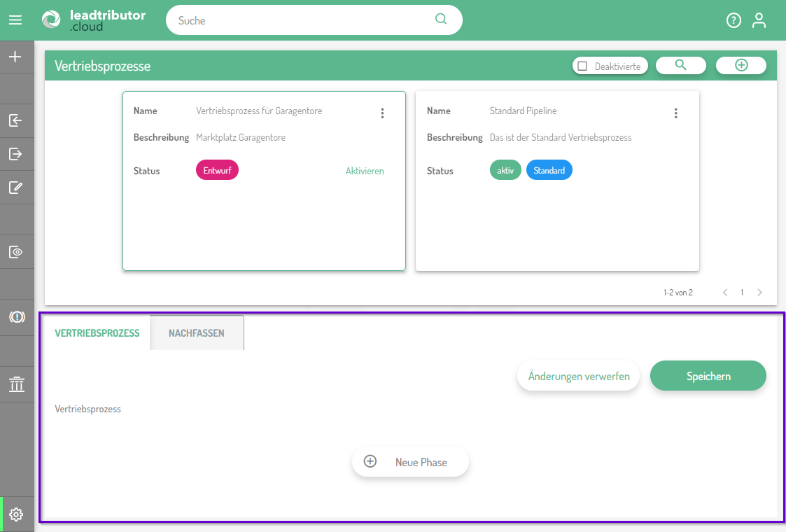Select the Vertriebsprozess tab
The width and height of the screenshot is (786, 532).
pos(97,333)
